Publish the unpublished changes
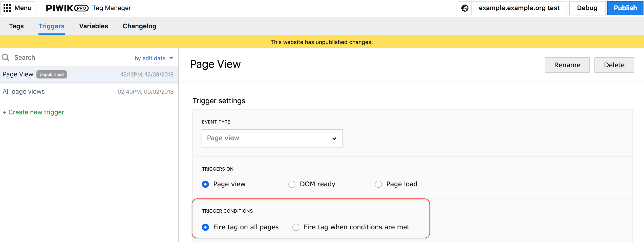The height and width of the screenshot is (242, 644). [x=625, y=8]
